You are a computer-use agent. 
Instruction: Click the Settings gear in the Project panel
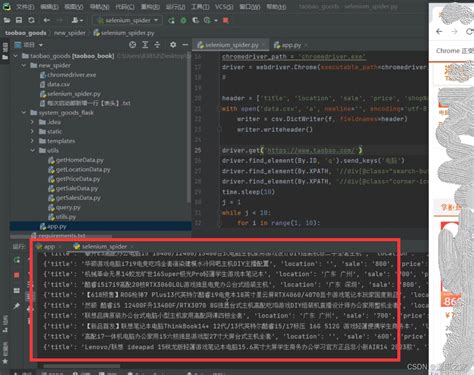point(173,45)
